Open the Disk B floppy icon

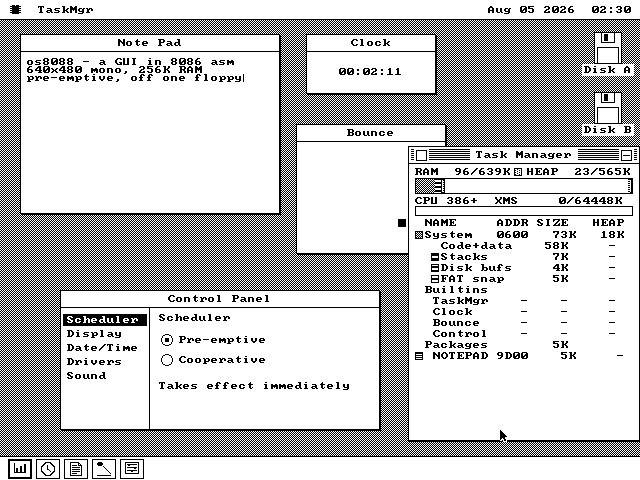[x=607, y=113]
